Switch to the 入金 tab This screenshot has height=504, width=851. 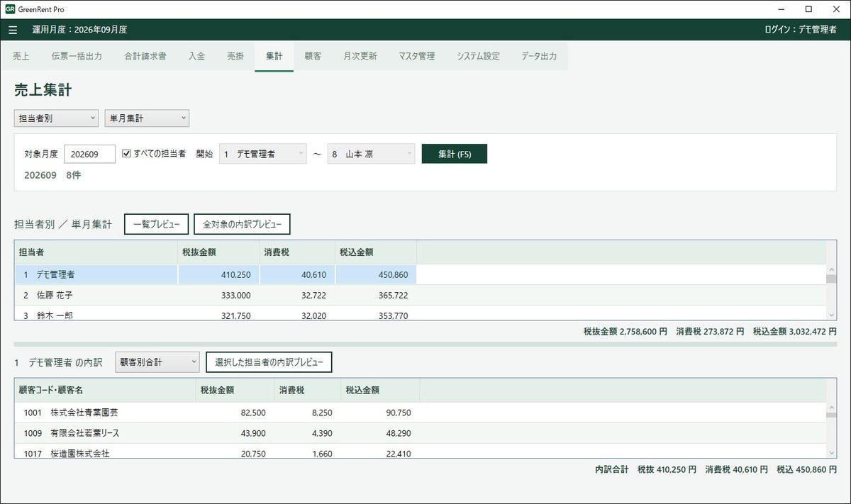[x=197, y=56]
